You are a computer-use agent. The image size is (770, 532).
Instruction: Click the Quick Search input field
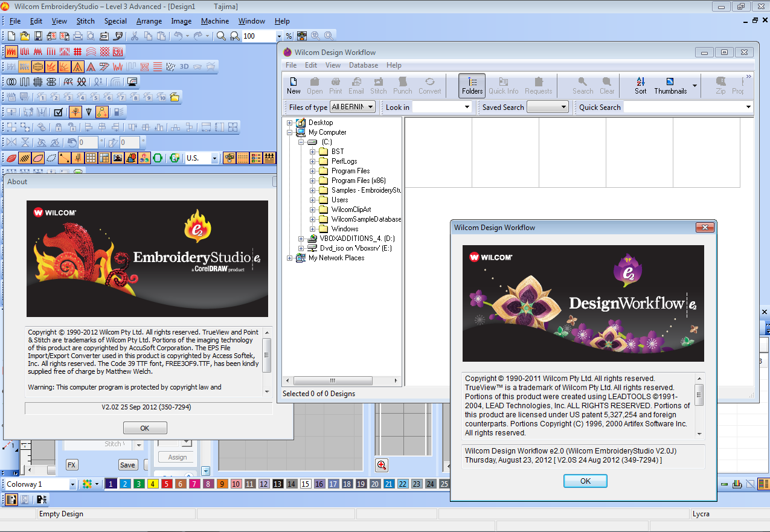click(x=684, y=107)
